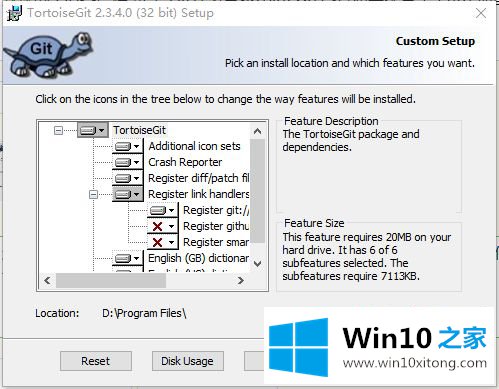This screenshot has height=389, width=499.
Task: Click the horizontal scrollbar thumb of feature tree
Action: pyautogui.click(x=111, y=280)
